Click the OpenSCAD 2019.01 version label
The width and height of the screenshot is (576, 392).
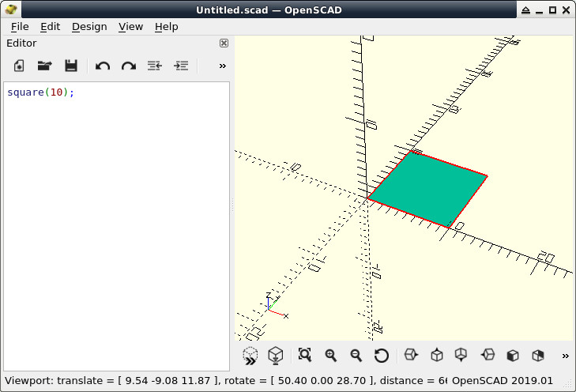click(x=503, y=381)
